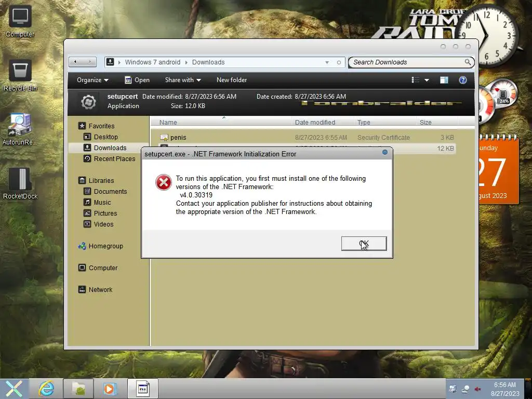The height and width of the screenshot is (399, 532).
Task: Launch Internet Explorer from taskbar
Action: (x=46, y=389)
